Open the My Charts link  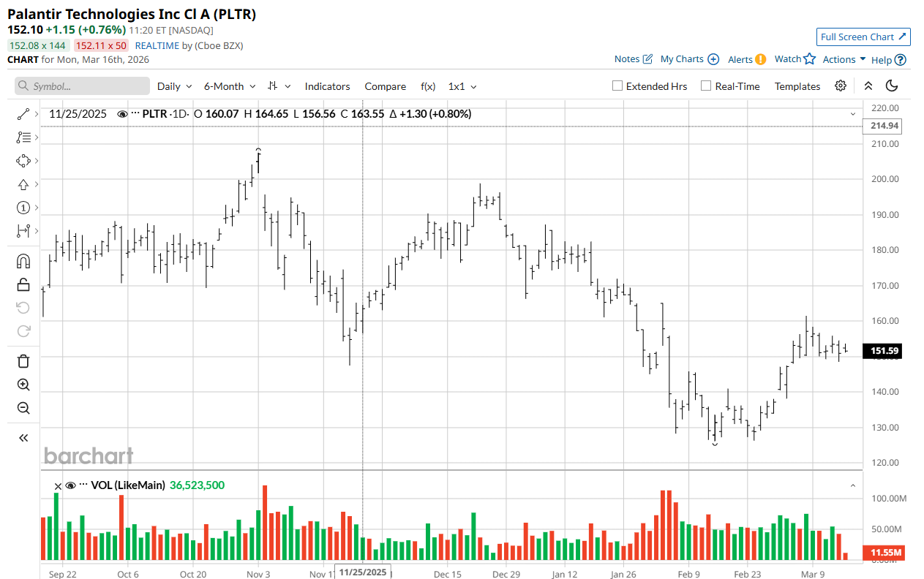tap(682, 59)
